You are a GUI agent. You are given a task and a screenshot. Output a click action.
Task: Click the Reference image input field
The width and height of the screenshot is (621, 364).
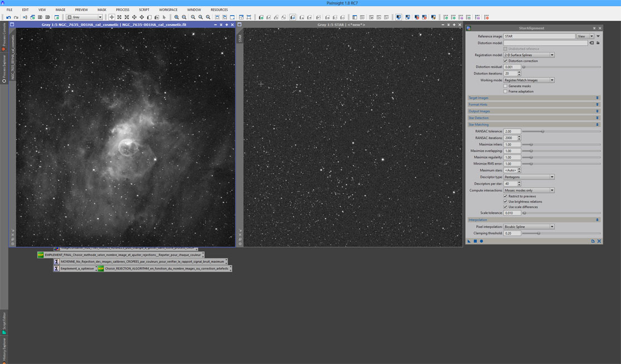pyautogui.click(x=539, y=36)
